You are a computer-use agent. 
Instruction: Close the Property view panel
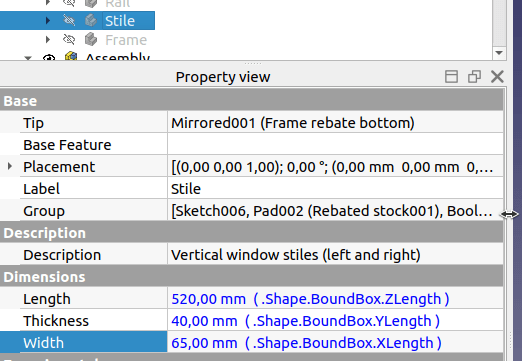click(x=497, y=77)
